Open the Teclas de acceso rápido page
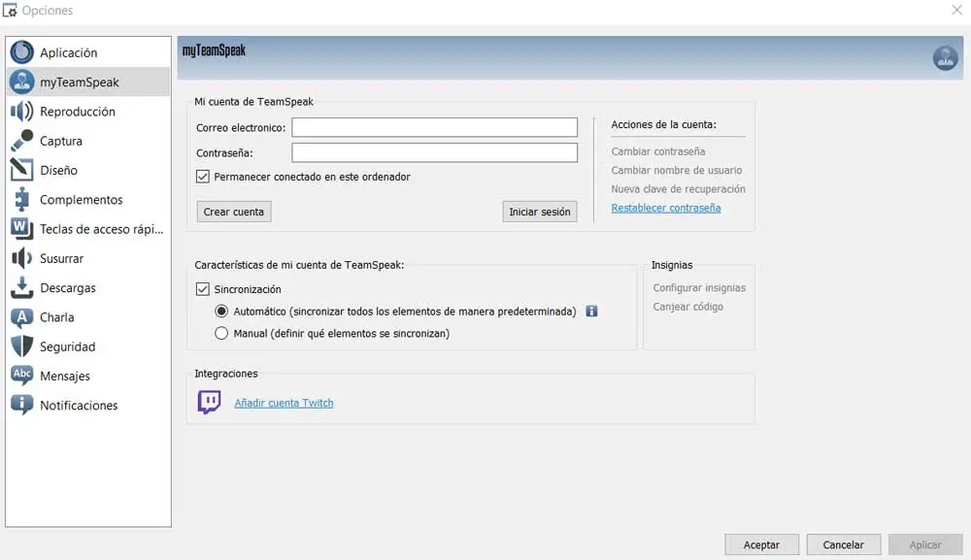 [88, 228]
